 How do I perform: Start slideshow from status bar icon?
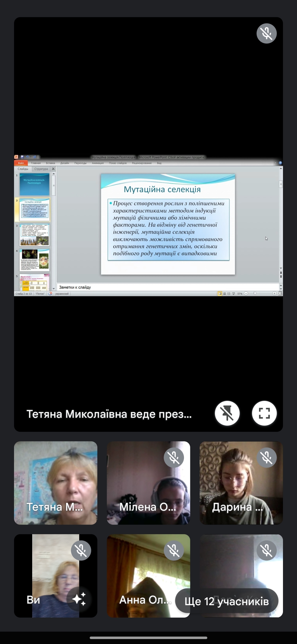coord(233,294)
